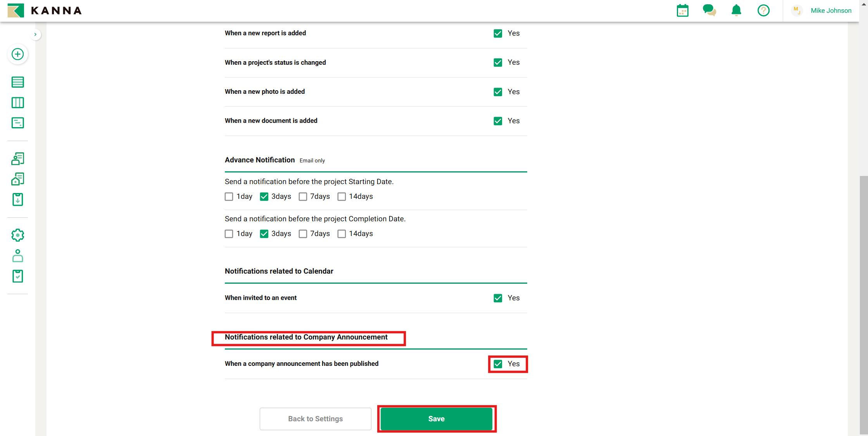Open the notification bell
The image size is (868, 436).
[736, 10]
